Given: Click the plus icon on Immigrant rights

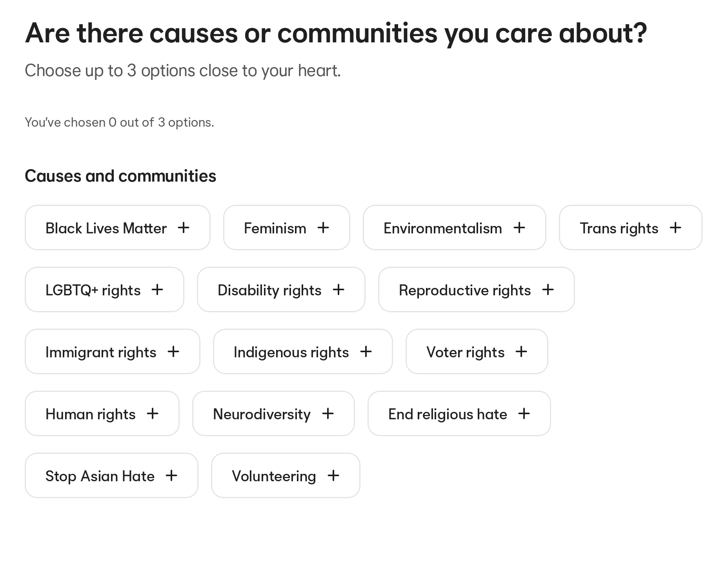Looking at the screenshot, I should click(173, 352).
